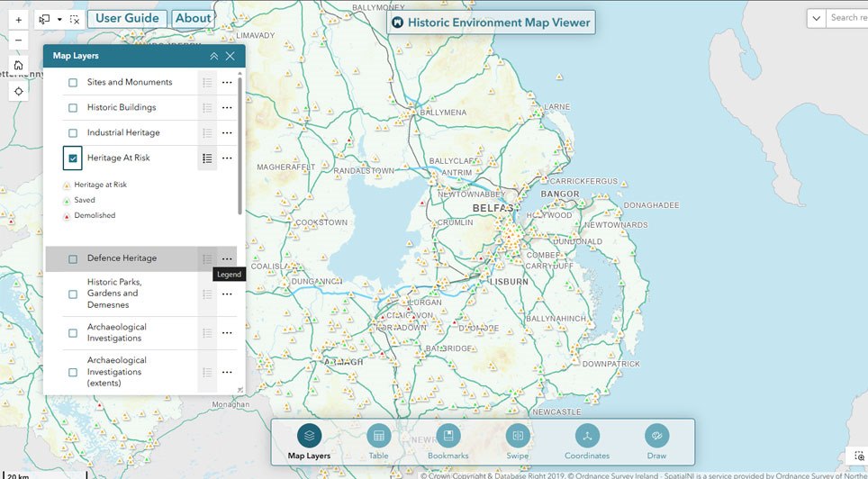868x479 pixels.
Task: Enable the Historic Buildings layer
Action: (73, 108)
